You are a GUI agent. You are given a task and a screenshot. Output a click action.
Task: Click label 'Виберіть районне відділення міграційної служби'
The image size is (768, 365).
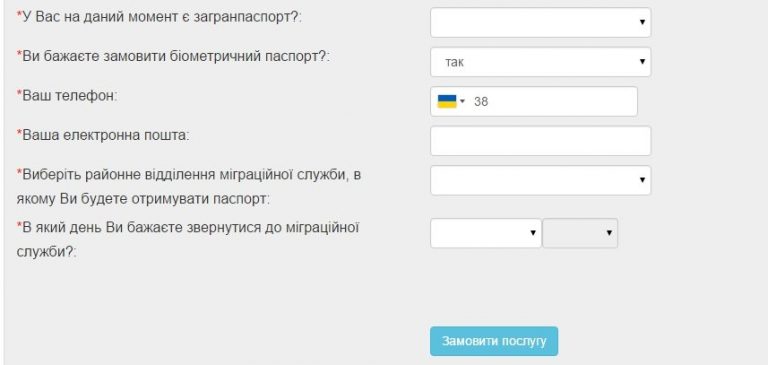[x=189, y=175]
